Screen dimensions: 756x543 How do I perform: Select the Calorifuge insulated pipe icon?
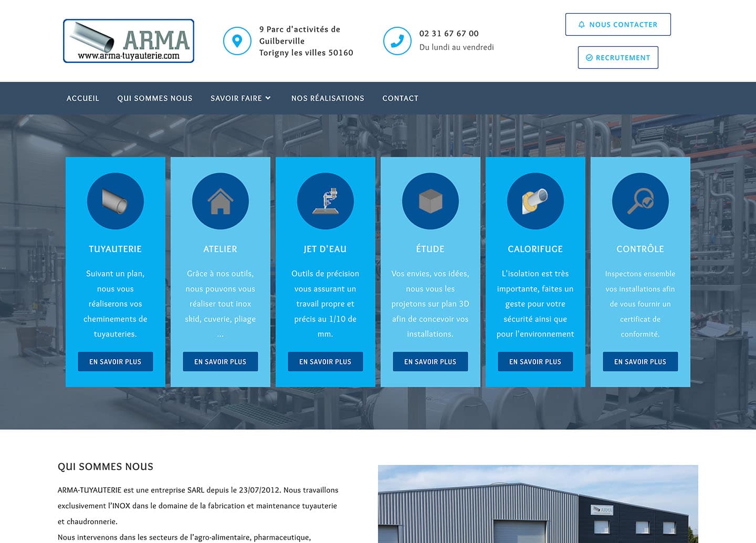535,201
